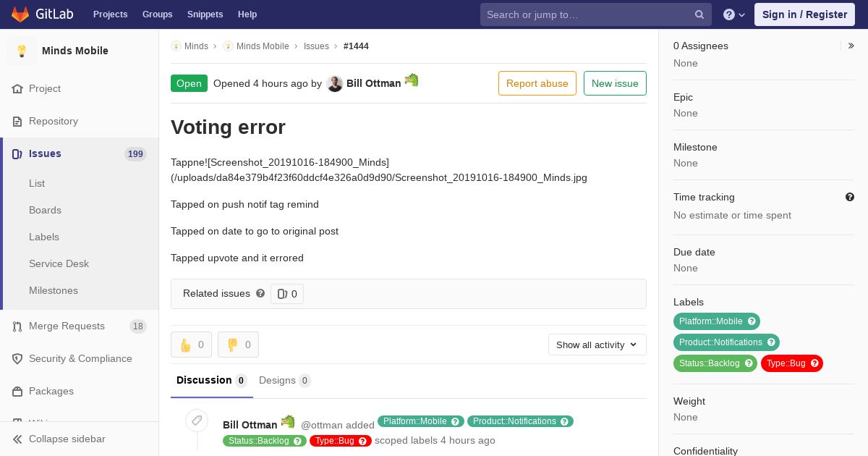The image size is (868, 456).
Task: Click help icon on Status::Backlog sidebar label
Action: click(x=749, y=363)
